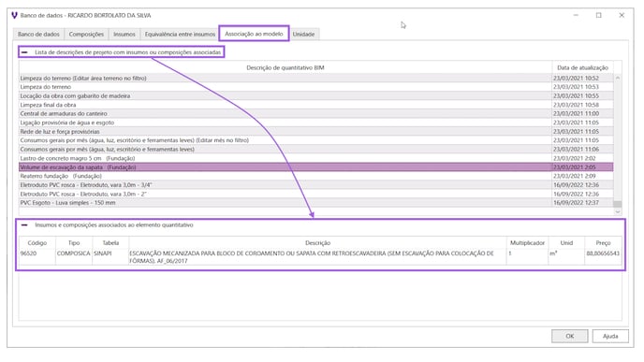Image resolution: width=644 pixels, height=362 pixels.
Task: Select the Limpeza final da obra row
Action: pyautogui.click(x=315, y=105)
